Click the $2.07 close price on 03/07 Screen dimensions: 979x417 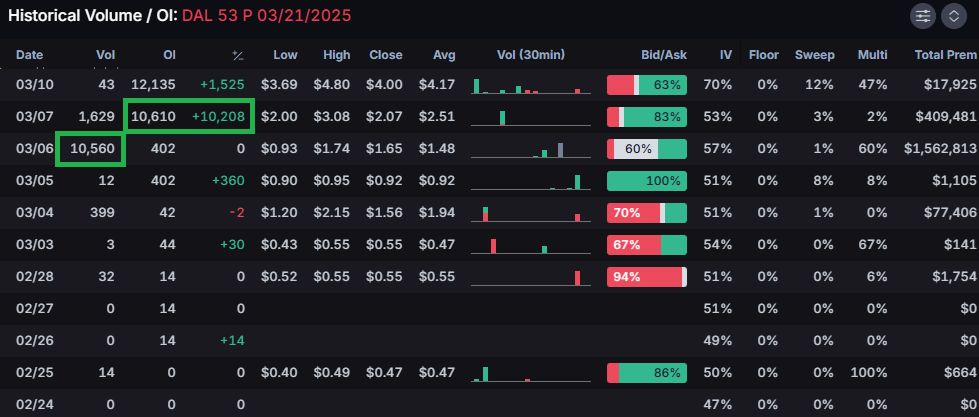point(384,116)
